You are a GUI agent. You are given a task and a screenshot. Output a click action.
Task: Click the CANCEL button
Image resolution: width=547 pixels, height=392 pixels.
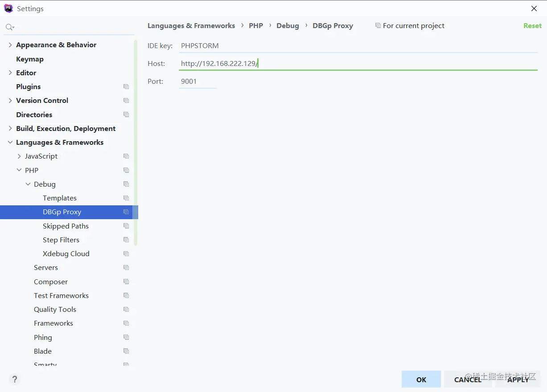coord(468,380)
